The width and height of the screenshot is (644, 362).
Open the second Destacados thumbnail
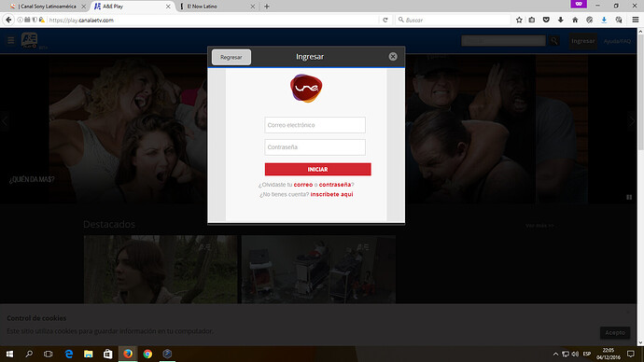point(318,270)
